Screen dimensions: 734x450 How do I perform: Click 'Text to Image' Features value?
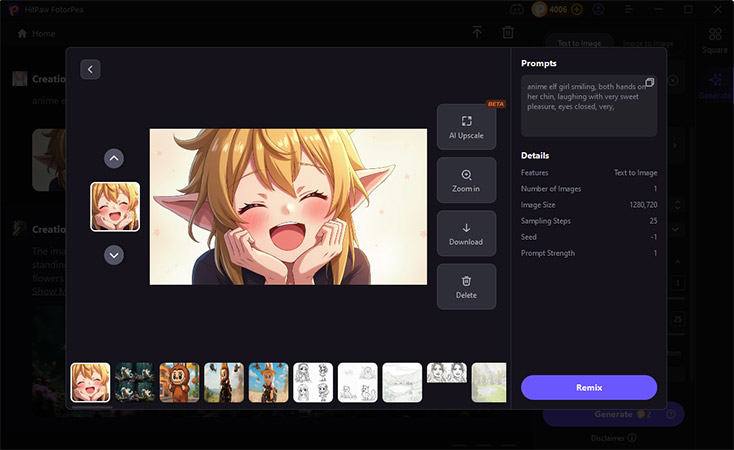click(635, 172)
